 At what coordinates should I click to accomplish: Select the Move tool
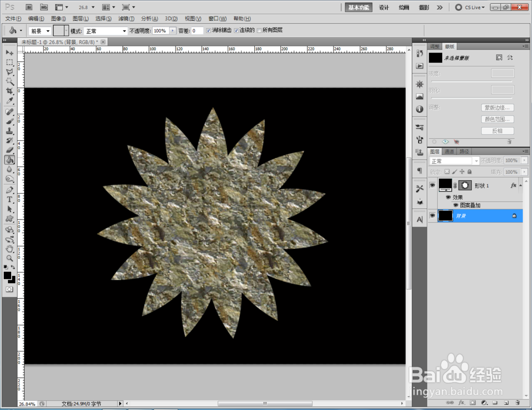tap(10, 53)
